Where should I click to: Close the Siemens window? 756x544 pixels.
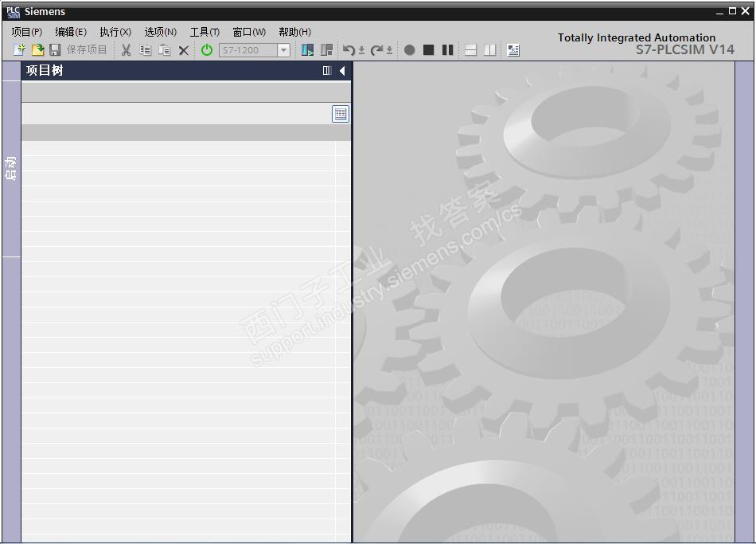(x=746, y=11)
